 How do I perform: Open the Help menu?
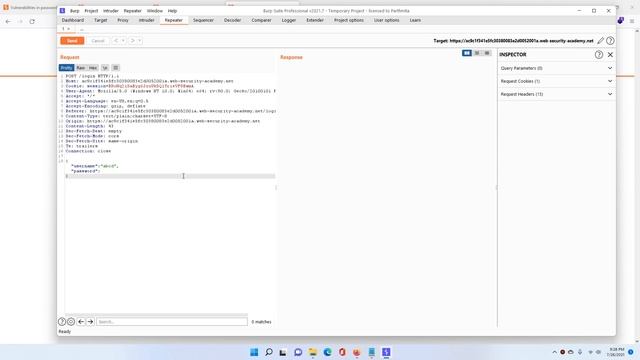(172, 11)
